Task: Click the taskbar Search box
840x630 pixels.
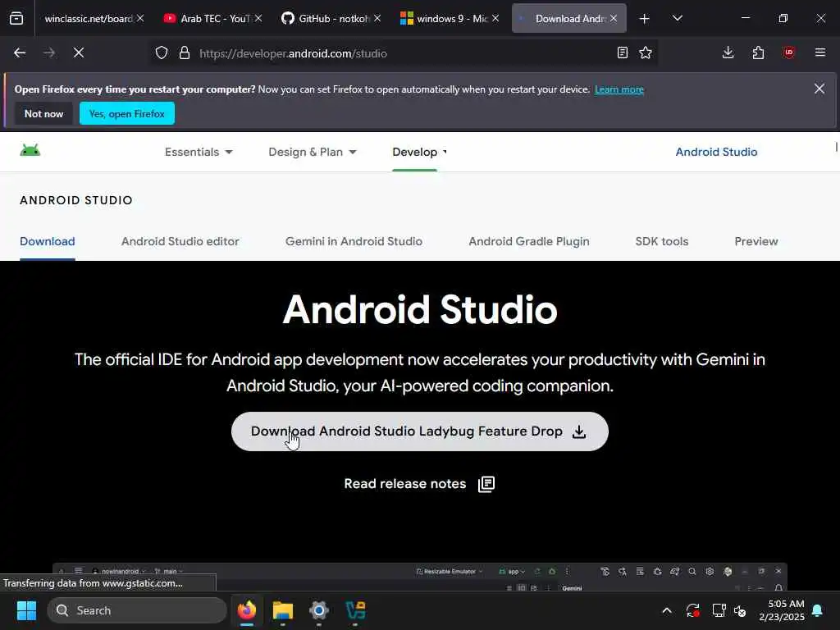Action: [x=137, y=610]
